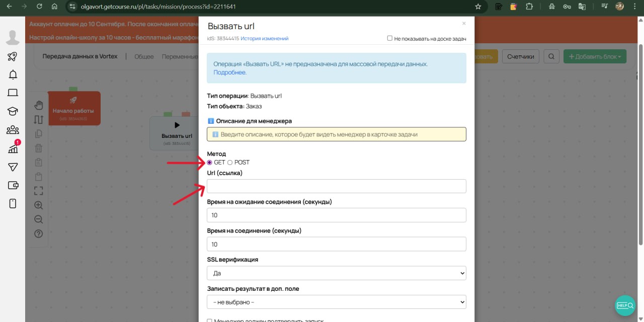Open 'История изменений' link

264,39
